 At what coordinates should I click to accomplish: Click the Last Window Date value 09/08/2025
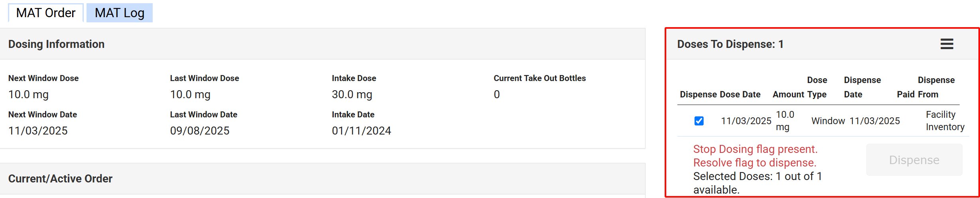pos(199,131)
